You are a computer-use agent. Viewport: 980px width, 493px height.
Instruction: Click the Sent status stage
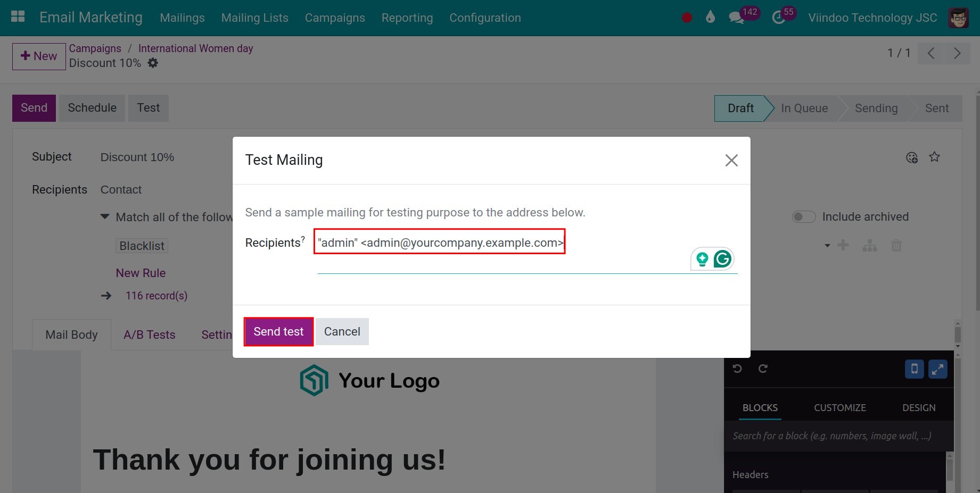[x=937, y=108]
